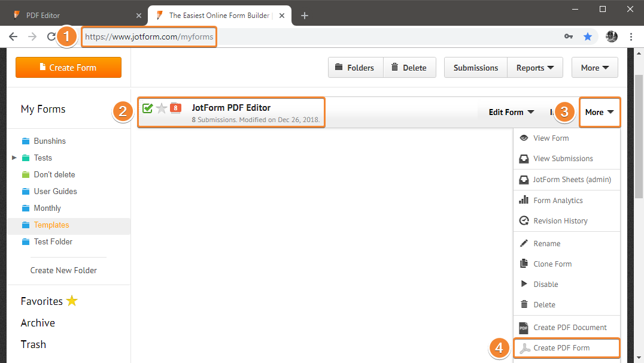Screen dimensions: 644x363
Task: Click the Monthly folder icon
Action: point(26,208)
